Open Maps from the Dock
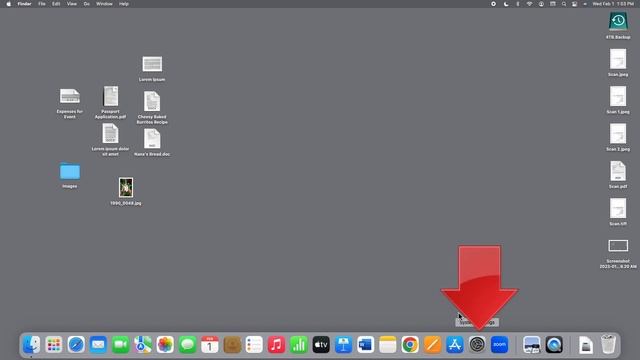640x360 pixels. pos(143,345)
